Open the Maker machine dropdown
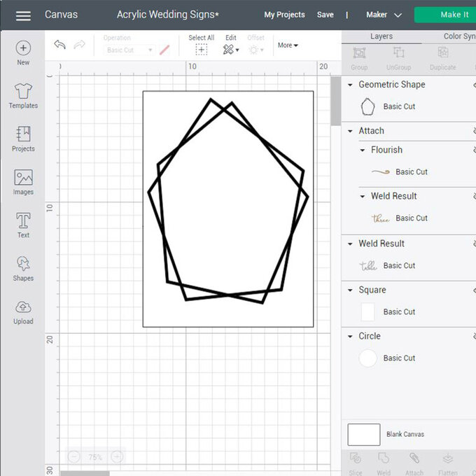 click(384, 15)
